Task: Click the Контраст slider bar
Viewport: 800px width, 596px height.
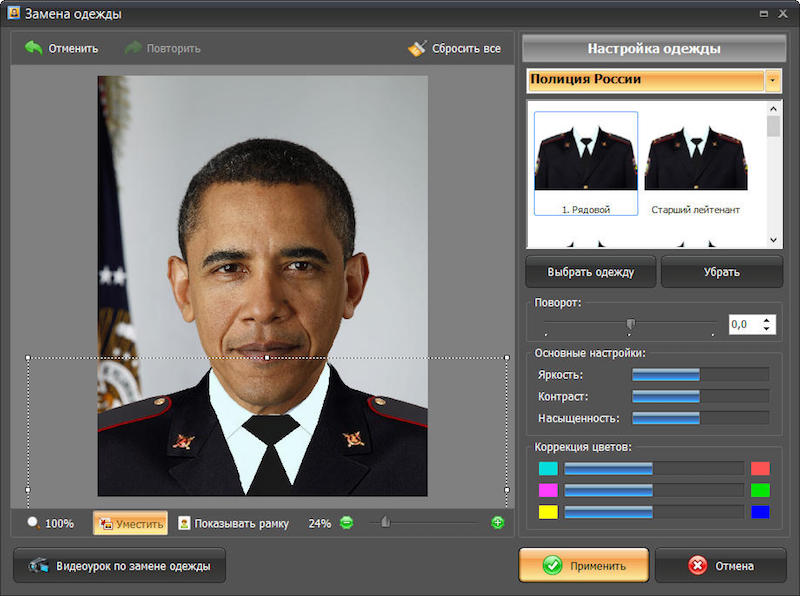Action: tap(701, 396)
